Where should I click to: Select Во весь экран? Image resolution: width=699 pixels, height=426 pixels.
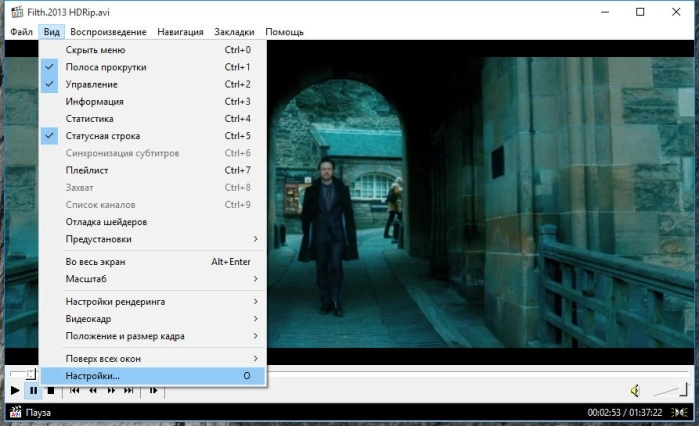coord(153,262)
